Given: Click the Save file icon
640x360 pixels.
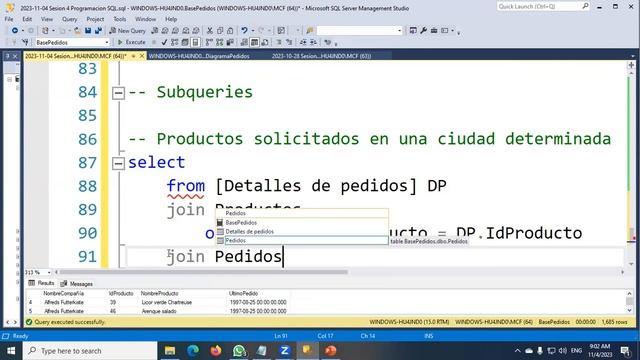Looking at the screenshot, I should (x=88, y=31).
